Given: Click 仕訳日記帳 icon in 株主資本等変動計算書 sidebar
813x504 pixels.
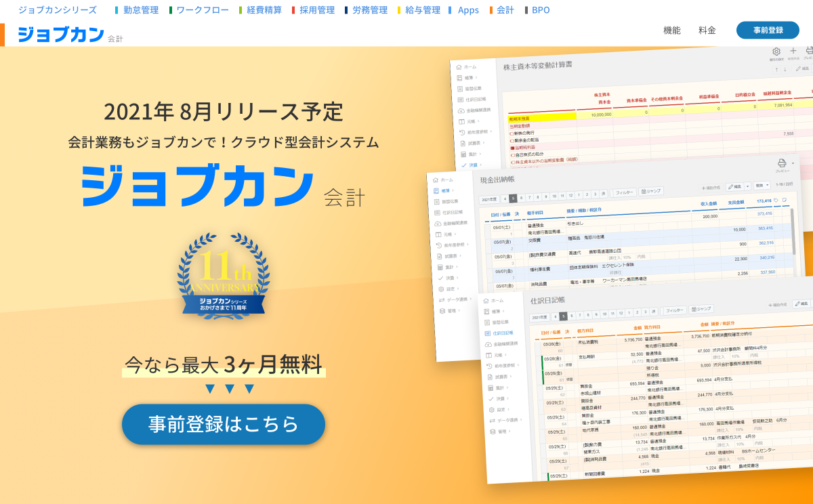Looking at the screenshot, I should 460,99.
